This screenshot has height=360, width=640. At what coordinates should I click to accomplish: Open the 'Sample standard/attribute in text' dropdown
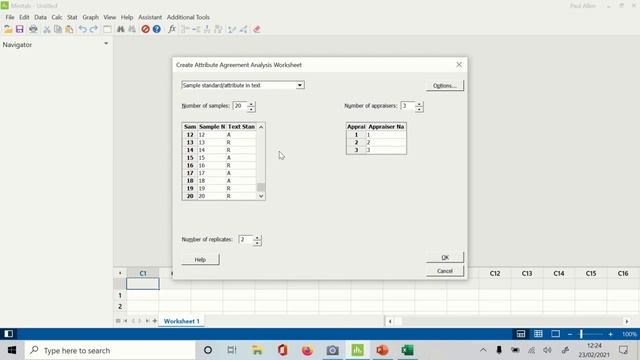[x=243, y=85]
